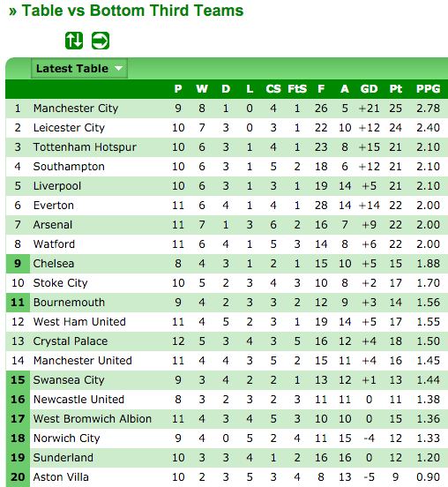
Task: Click highlighted position number 15
Action: click(18, 380)
